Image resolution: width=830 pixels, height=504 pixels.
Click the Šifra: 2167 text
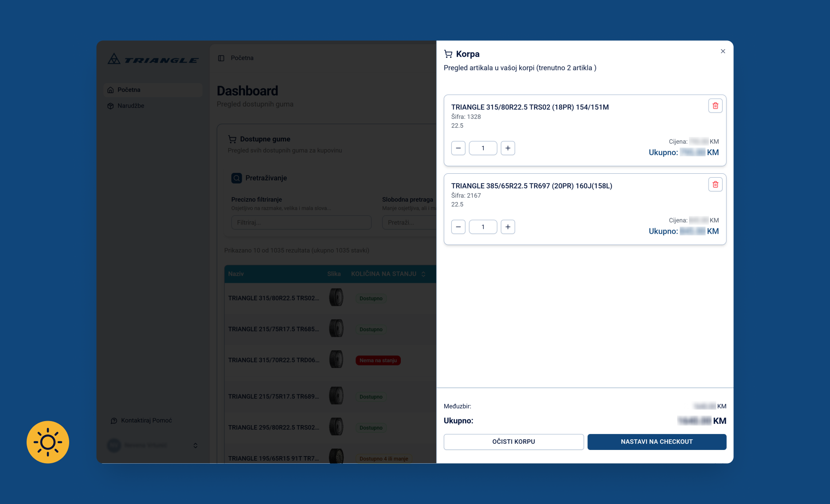466,196
